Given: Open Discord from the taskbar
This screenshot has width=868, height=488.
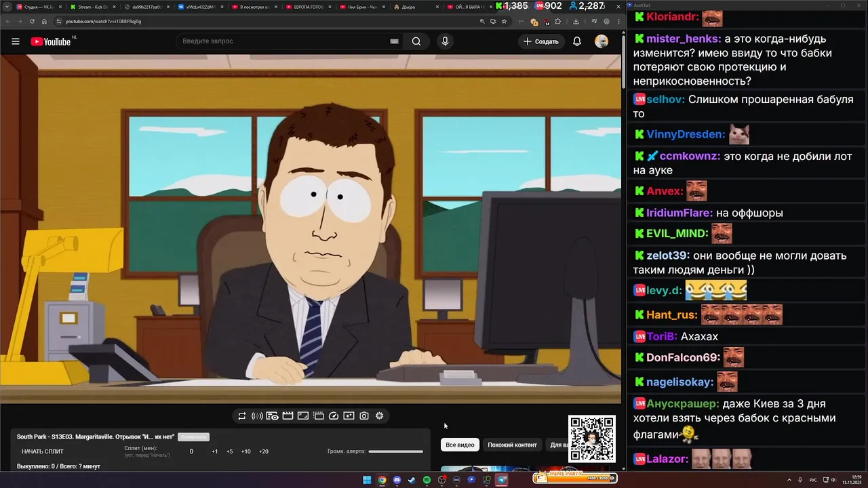Looking at the screenshot, I should tap(397, 480).
